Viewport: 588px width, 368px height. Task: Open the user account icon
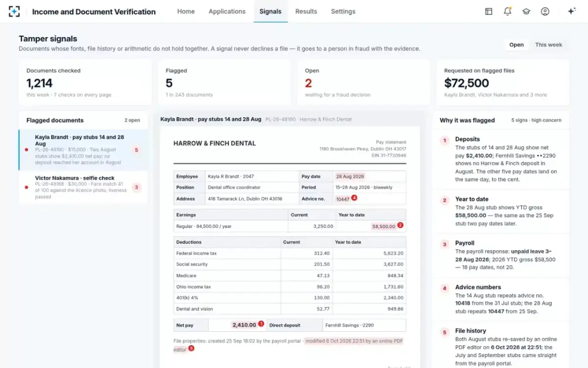pyautogui.click(x=545, y=11)
